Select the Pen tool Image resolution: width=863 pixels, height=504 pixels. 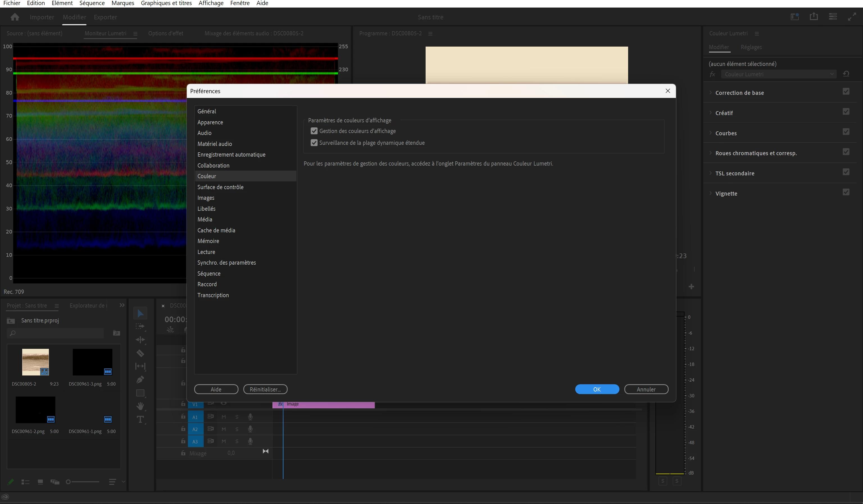click(x=140, y=379)
